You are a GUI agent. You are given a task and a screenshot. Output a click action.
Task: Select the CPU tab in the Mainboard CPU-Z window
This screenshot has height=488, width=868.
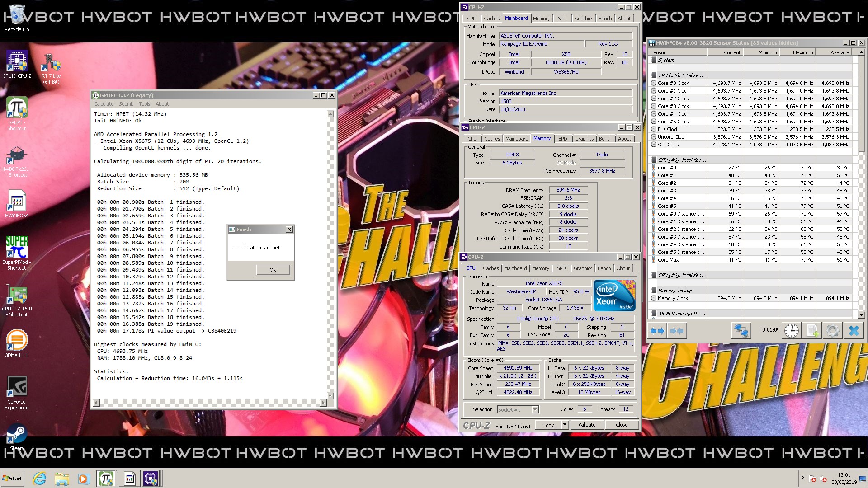click(472, 19)
